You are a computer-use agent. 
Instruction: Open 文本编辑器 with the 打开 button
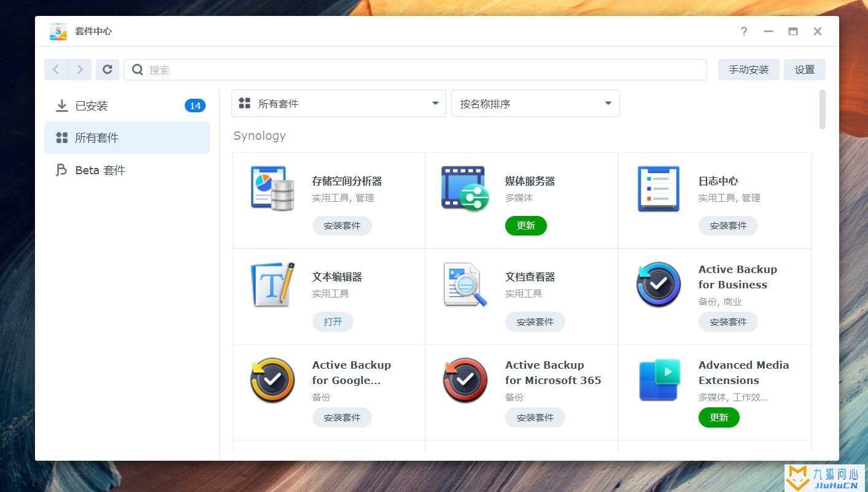coord(333,321)
